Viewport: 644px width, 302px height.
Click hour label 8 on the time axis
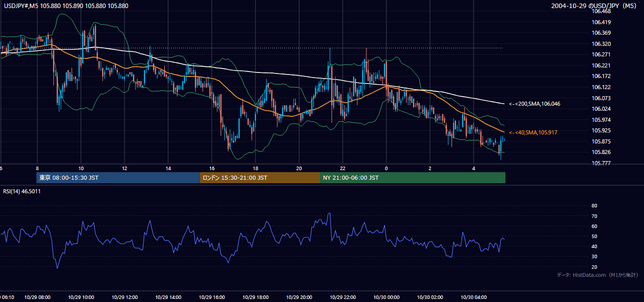tap(37, 168)
